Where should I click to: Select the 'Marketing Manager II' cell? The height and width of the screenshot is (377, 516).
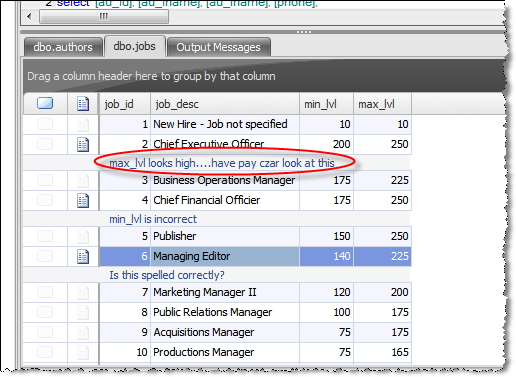[x=225, y=292]
